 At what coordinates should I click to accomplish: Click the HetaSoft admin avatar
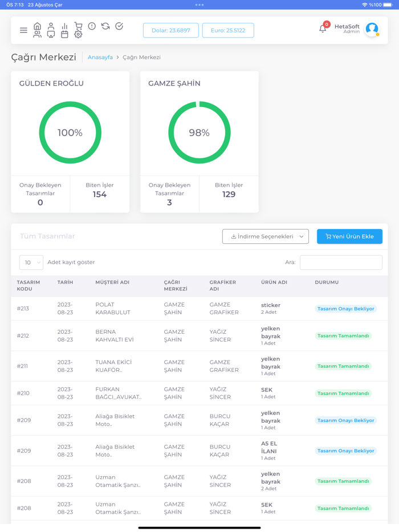pyautogui.click(x=372, y=29)
